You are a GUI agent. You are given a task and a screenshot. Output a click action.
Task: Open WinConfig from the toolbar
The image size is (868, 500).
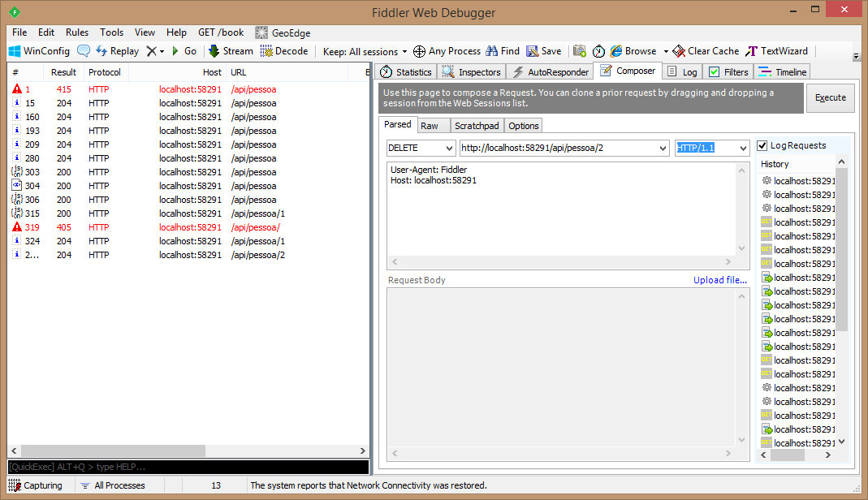click(x=39, y=51)
